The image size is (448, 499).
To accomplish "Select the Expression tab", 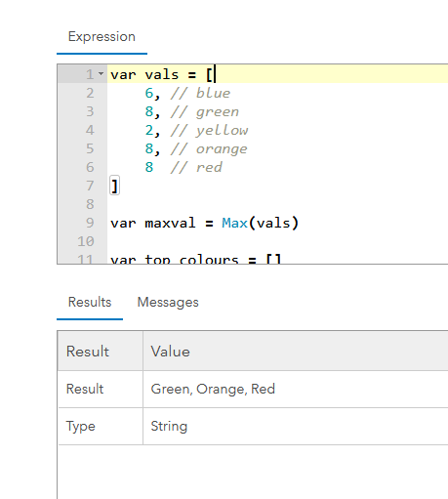I will point(102,36).
